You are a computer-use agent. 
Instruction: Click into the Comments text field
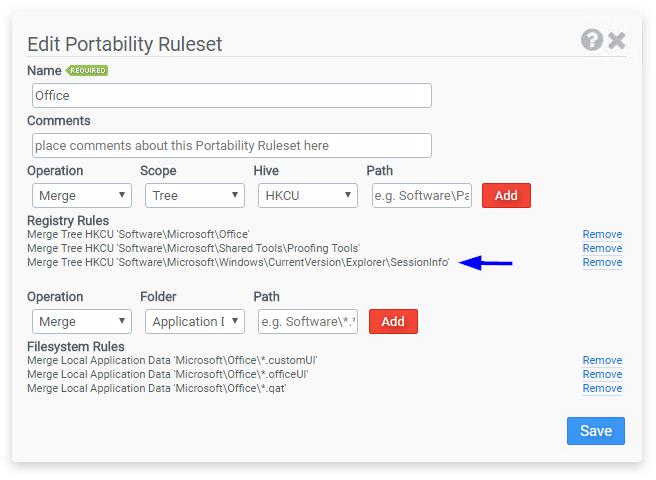click(x=232, y=146)
